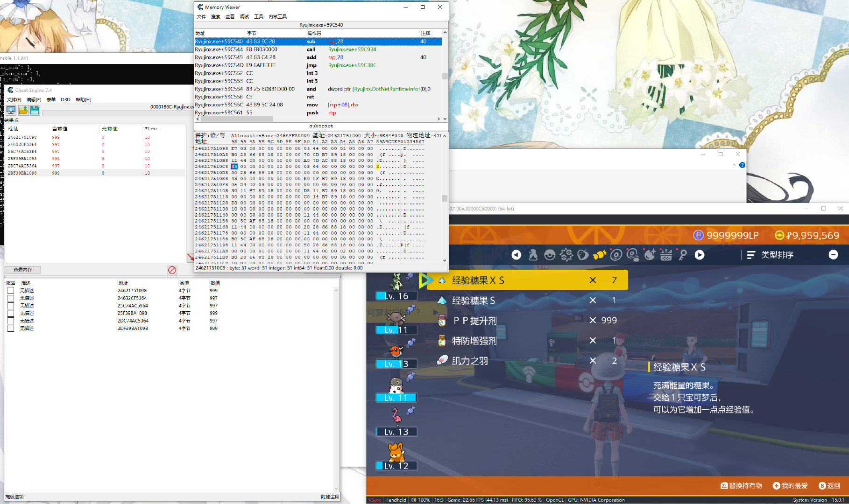Image resolution: width=849 pixels, height=504 pixels.
Task: Click the save floppy disk icon
Action: [35, 110]
